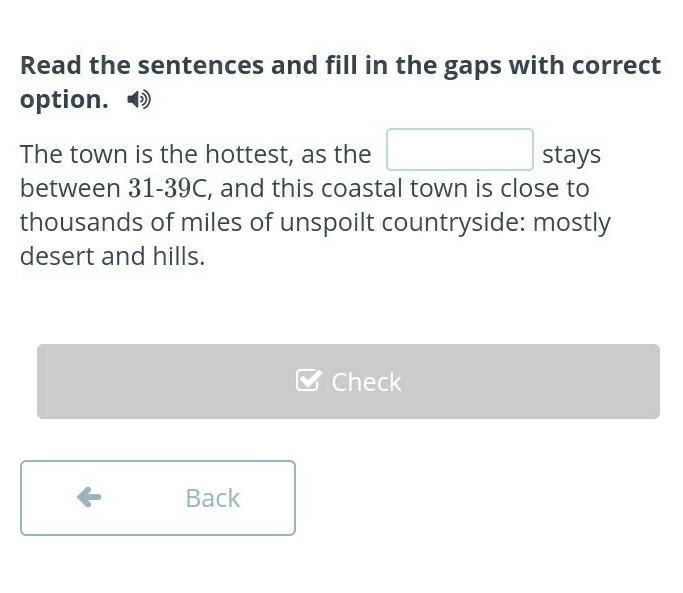Click the word 'between' in the paragraph

tap(69, 188)
